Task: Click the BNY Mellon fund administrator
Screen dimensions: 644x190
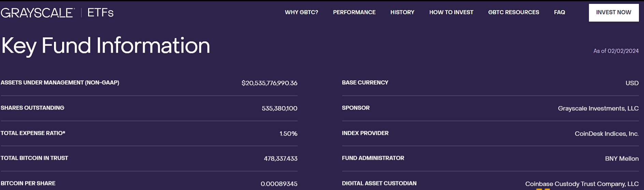Action: tap(621, 159)
